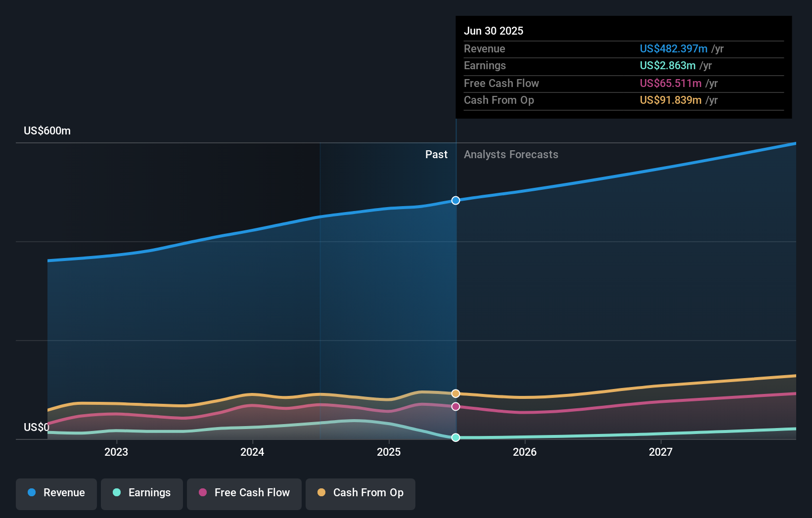
Task: Click the US$482.397m Revenue value
Action: pos(673,48)
